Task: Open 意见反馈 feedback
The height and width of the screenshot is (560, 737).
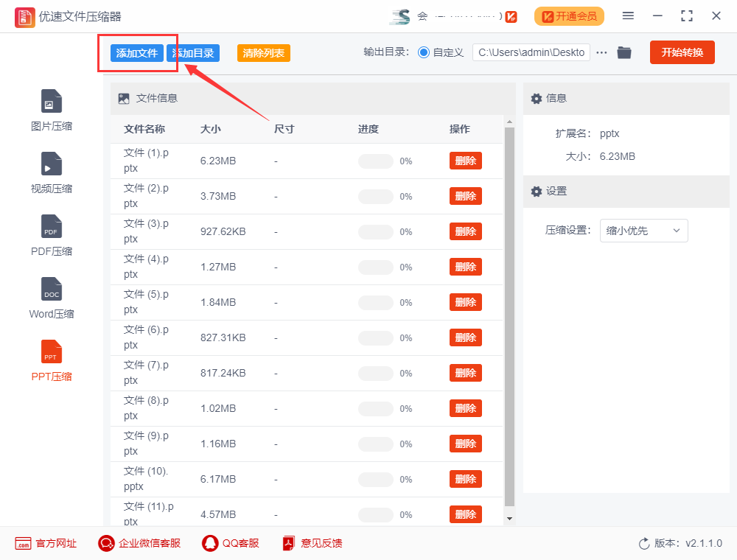Action: click(x=312, y=544)
